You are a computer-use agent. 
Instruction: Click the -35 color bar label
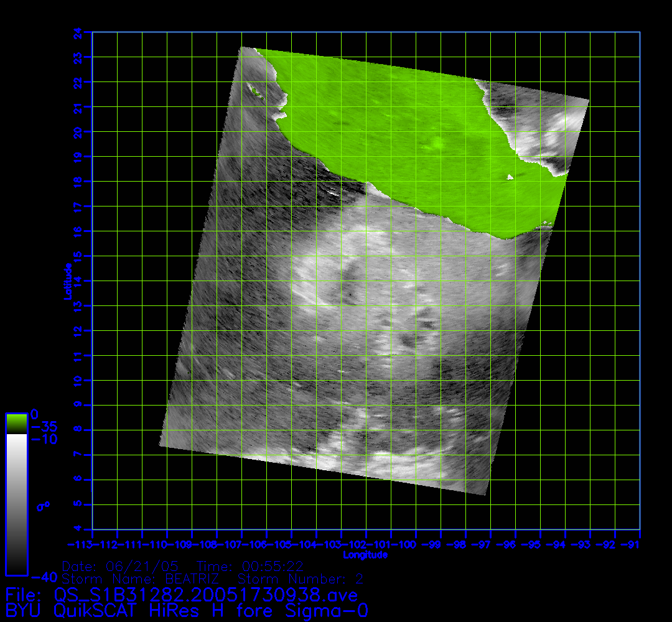[44, 427]
